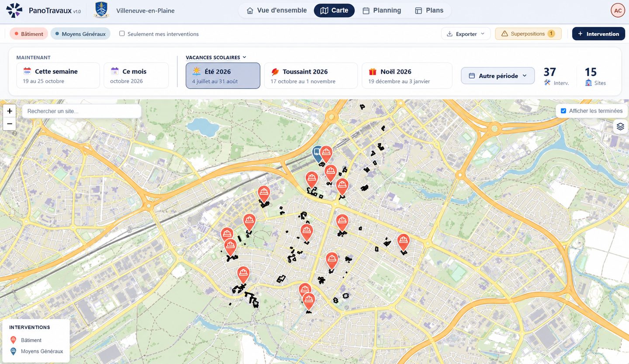
Task: Click the leaf icon on Toussaint 2026
Action: point(275,72)
